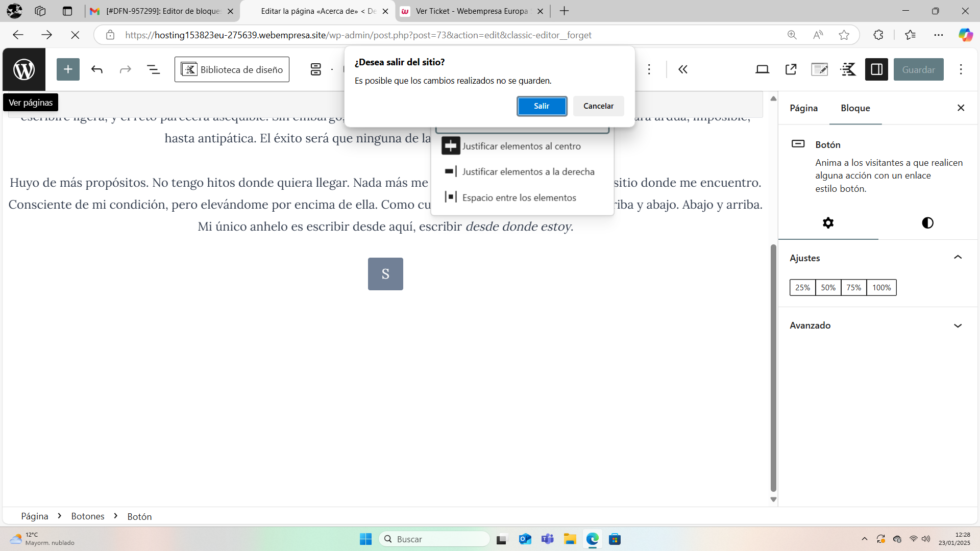Collapse the block toolbar with double chevron
Screen dimensions: 980x551
pos(683,69)
